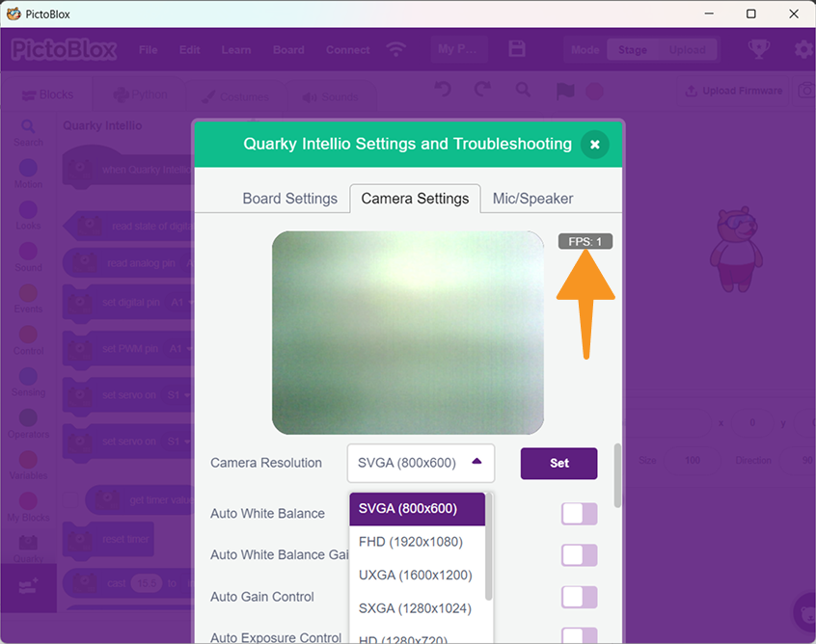
Task: Close the Quarky Intellio Settings dialog
Action: point(595,145)
